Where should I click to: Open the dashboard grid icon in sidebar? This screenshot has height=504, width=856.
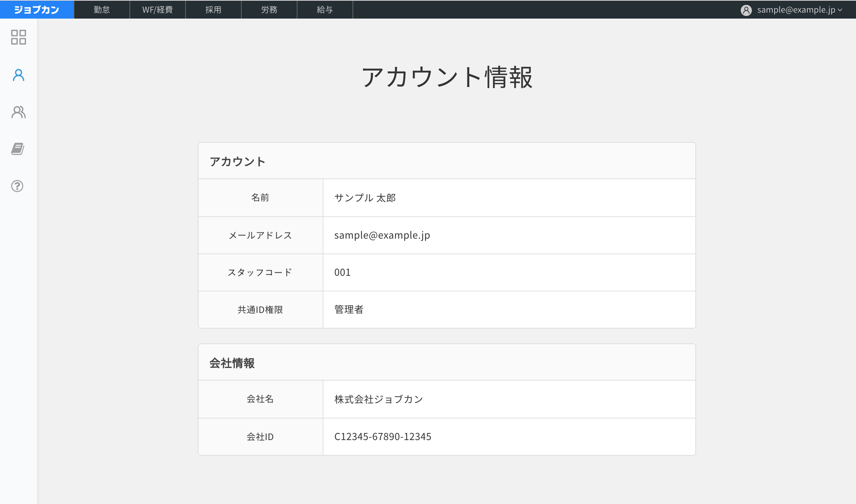coord(18,37)
